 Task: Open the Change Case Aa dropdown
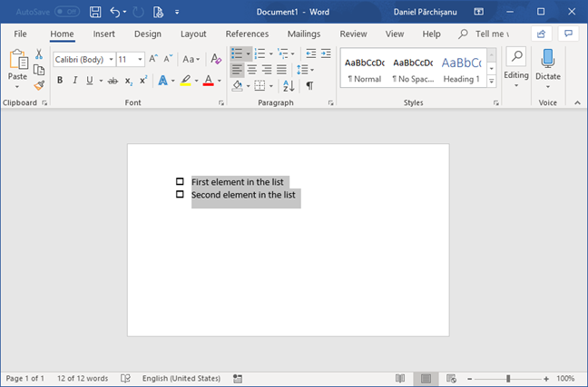191,59
